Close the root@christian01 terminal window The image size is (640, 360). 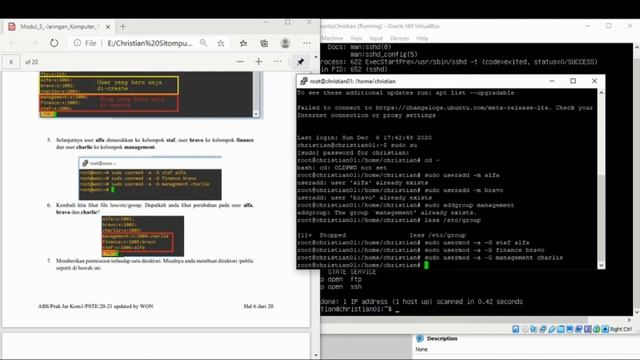click(594, 81)
